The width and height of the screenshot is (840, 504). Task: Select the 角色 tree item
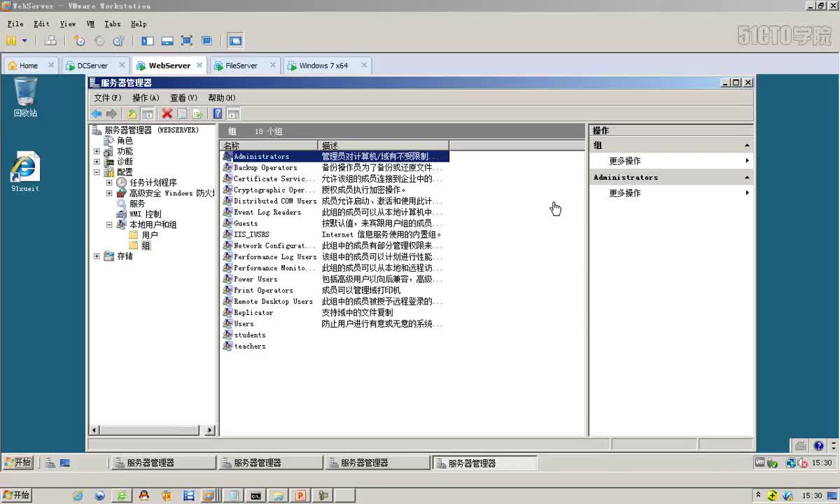pos(125,141)
